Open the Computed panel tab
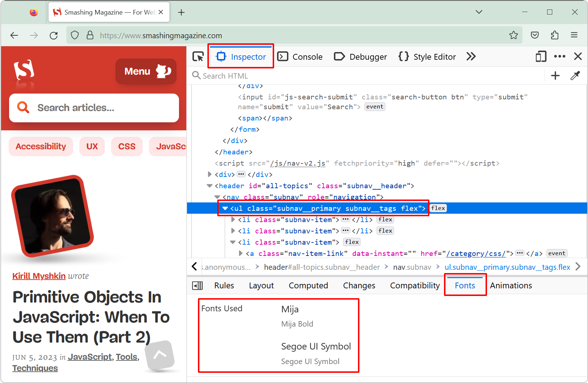The height and width of the screenshot is (383, 588). (308, 285)
